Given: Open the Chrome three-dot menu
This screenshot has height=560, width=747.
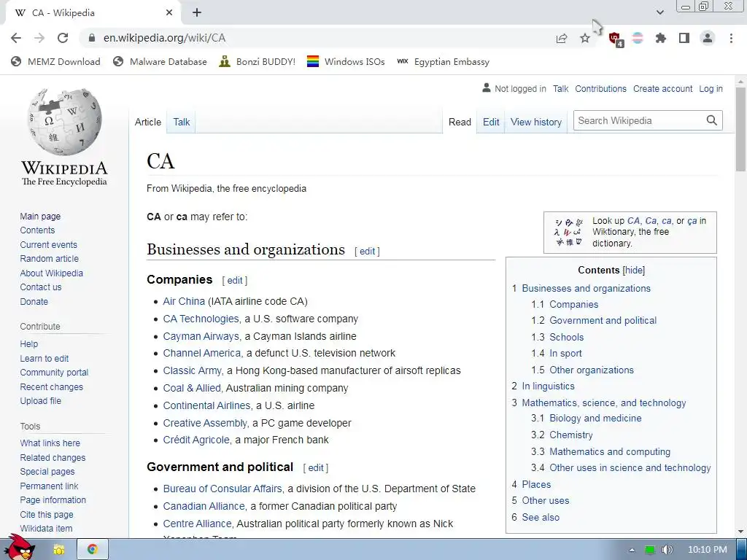Looking at the screenshot, I should (x=731, y=38).
